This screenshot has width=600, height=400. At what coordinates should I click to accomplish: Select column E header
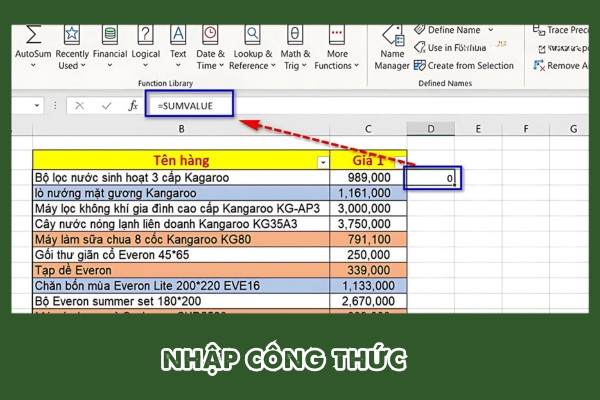478,129
